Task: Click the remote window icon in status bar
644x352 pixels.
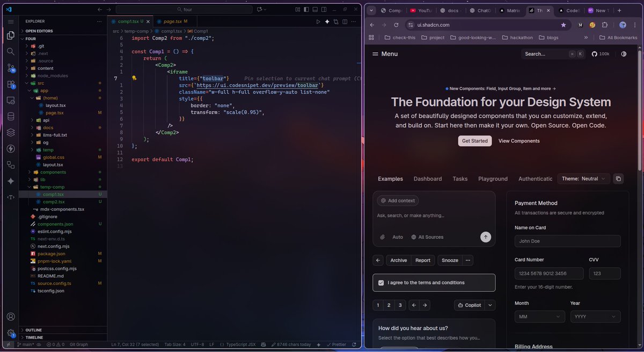Action: (x=9, y=344)
